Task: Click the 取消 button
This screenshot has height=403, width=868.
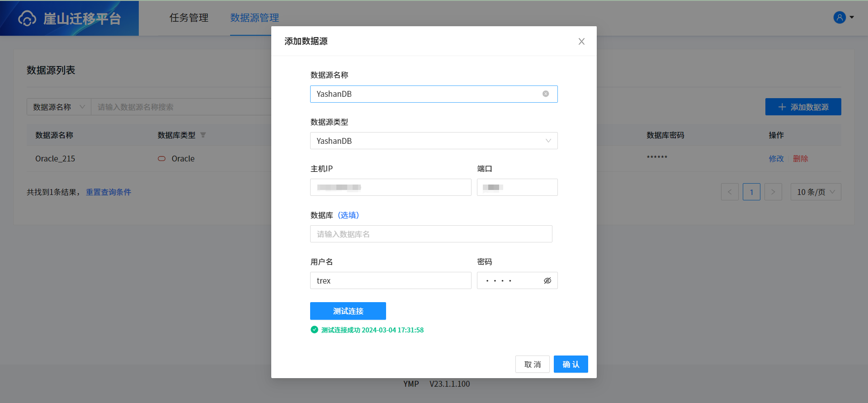Action: tap(533, 364)
